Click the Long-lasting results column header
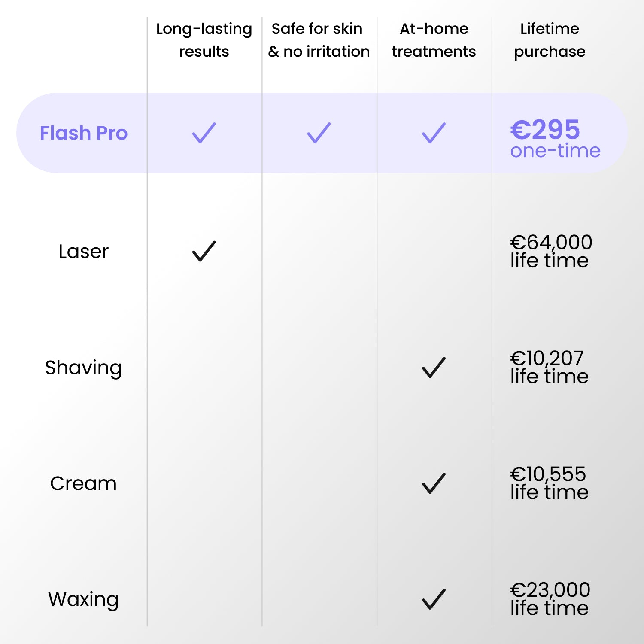Image resolution: width=644 pixels, height=644 pixels. pos(204,40)
